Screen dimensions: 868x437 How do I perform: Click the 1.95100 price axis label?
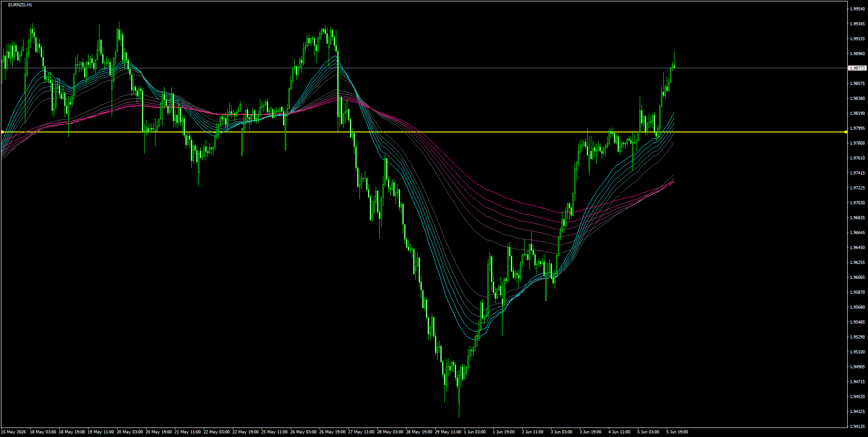coord(858,352)
